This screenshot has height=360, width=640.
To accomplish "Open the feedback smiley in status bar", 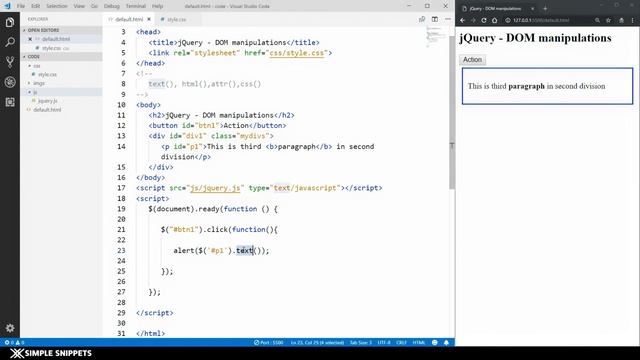I will (x=435, y=342).
